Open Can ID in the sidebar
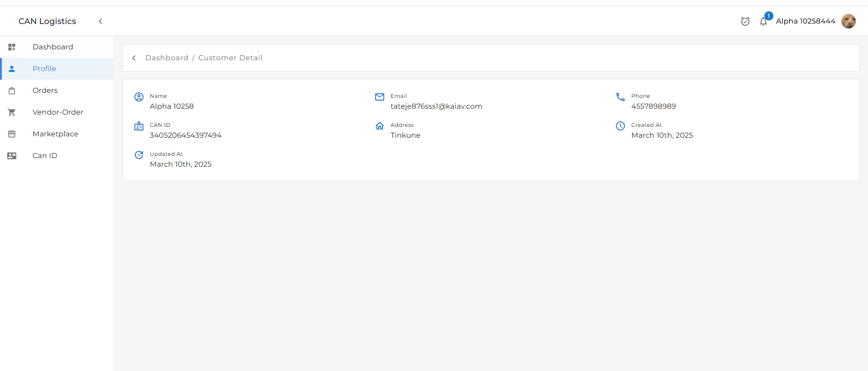The height and width of the screenshot is (371, 868). (x=57, y=156)
